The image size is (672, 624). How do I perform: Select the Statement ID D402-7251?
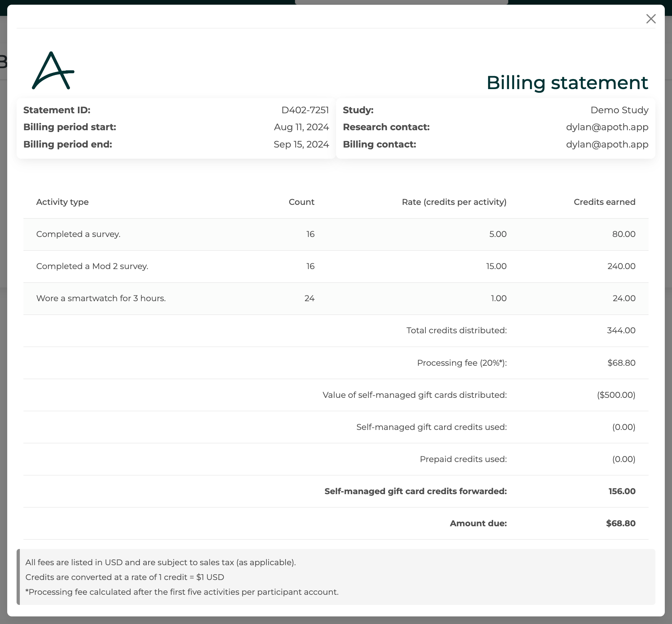(305, 110)
